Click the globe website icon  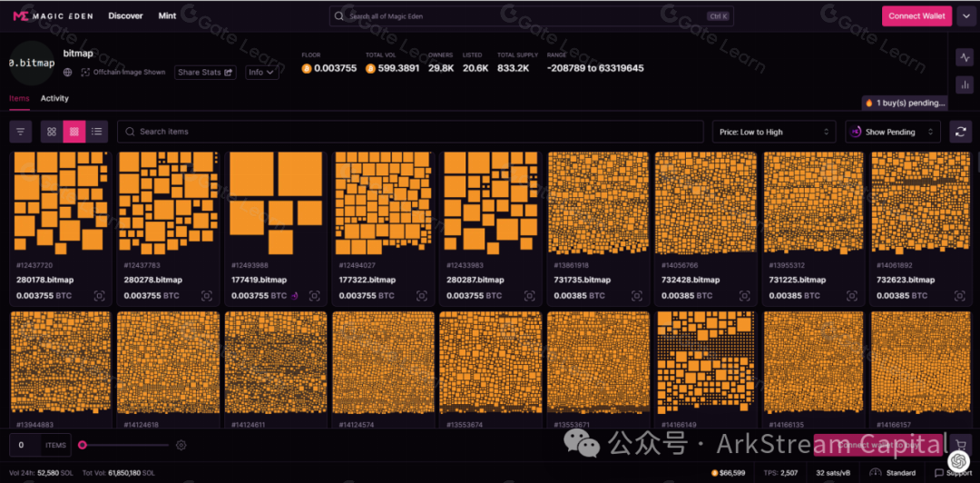[x=67, y=73]
